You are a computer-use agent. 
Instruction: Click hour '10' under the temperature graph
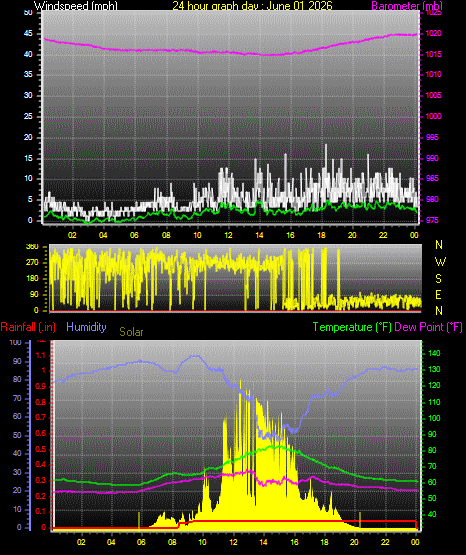(x=202, y=542)
